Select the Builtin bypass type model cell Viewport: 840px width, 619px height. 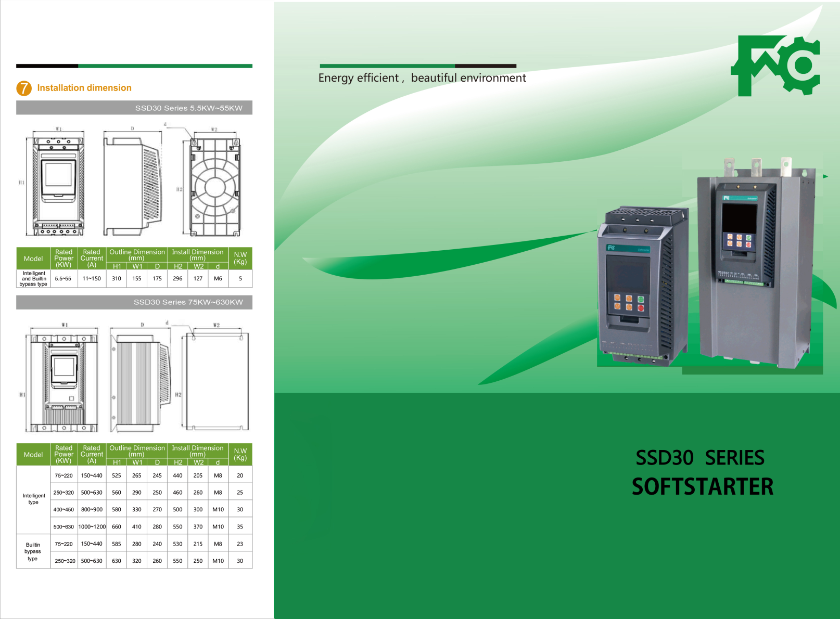click(x=33, y=551)
